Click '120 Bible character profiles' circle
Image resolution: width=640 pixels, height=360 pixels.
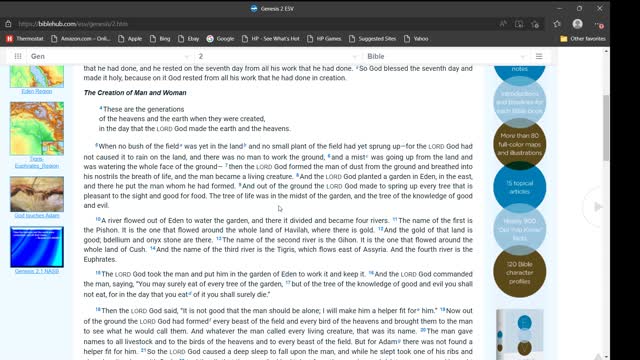pos(520,272)
